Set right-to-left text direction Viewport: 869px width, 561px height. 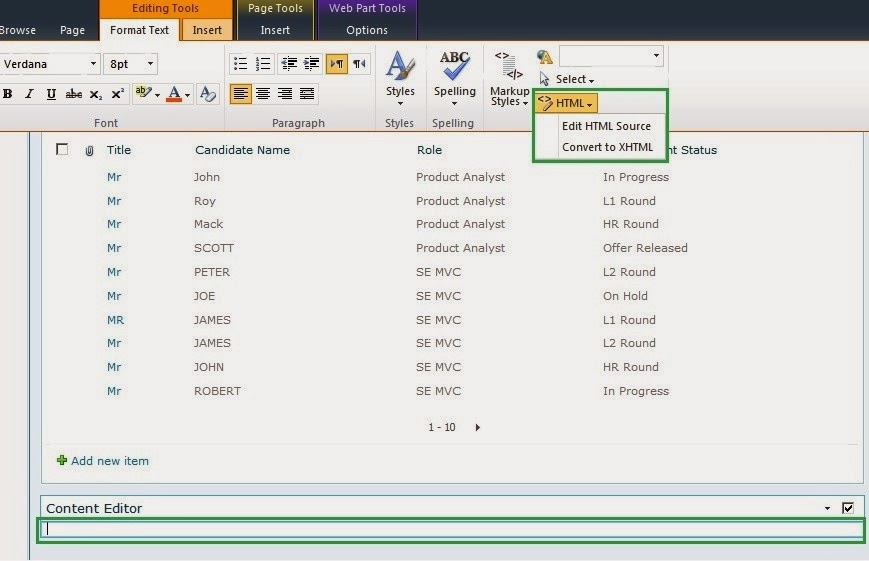tap(360, 64)
